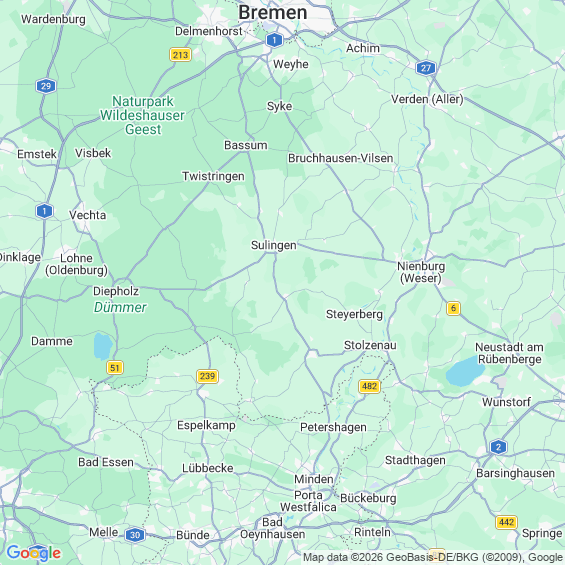Click the B6 shield near Nienburg
This screenshot has height=565, width=565.
coord(453,308)
